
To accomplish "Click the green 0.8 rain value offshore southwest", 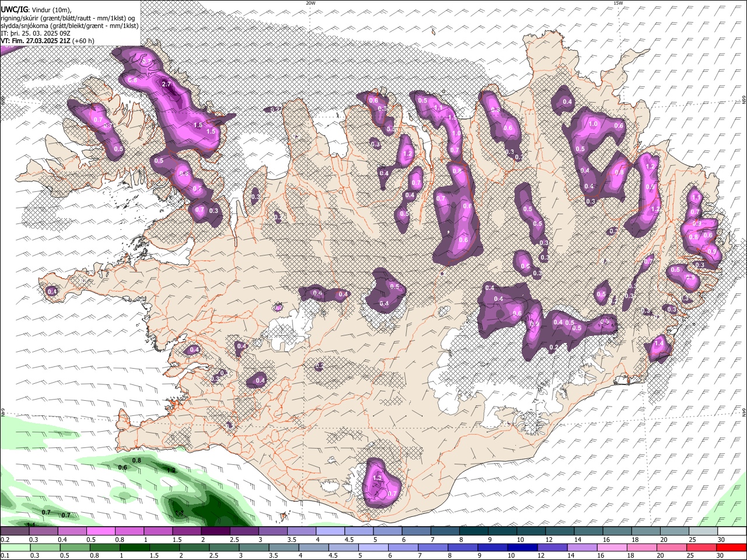I will point(137,460).
